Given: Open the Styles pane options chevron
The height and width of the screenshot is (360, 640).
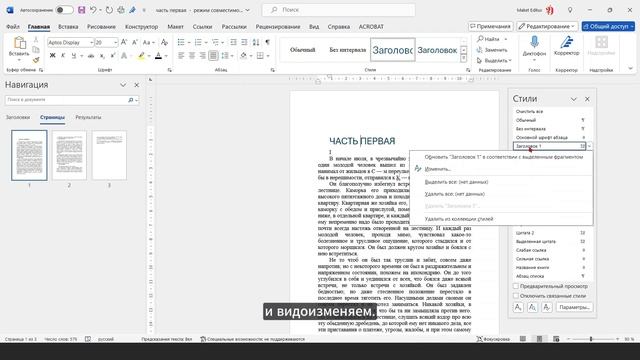Looking at the screenshot, I should (x=573, y=99).
